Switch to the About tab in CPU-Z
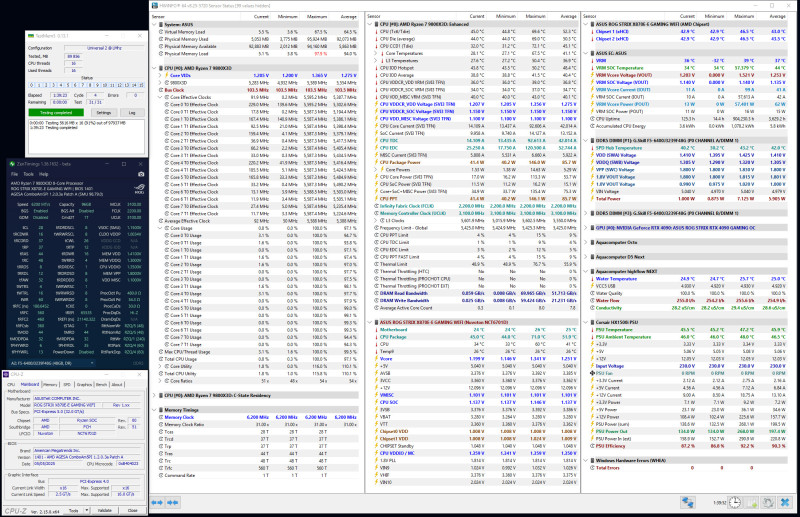Viewport: 800px width, 517px height. coord(117,384)
